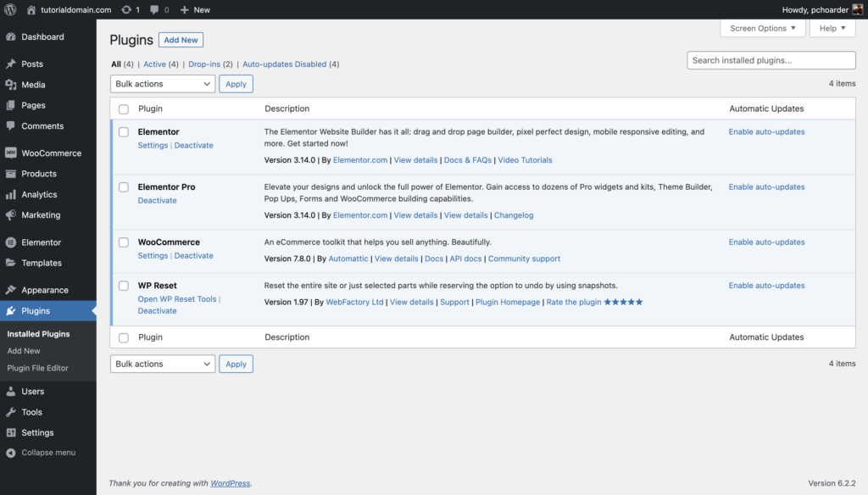
Task: Tick the WooCommerce plugin checkbox
Action: (x=124, y=242)
